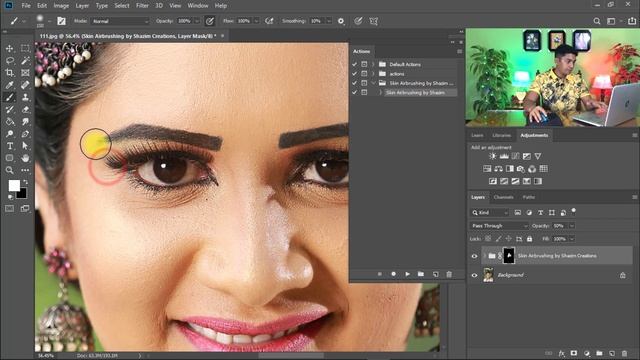Select the Magic Wand tool
Image resolution: width=640 pixels, height=360 pixels.
click(x=25, y=60)
